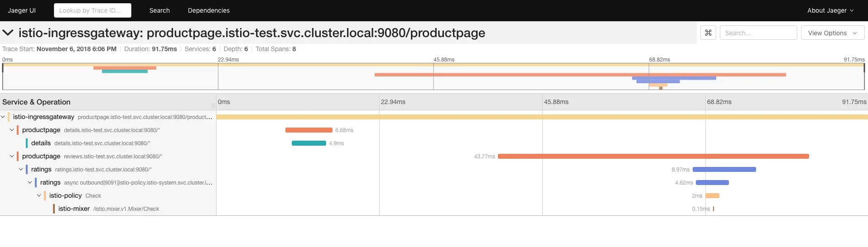Focus the trace Search field
The image size is (868, 247).
(x=758, y=33)
